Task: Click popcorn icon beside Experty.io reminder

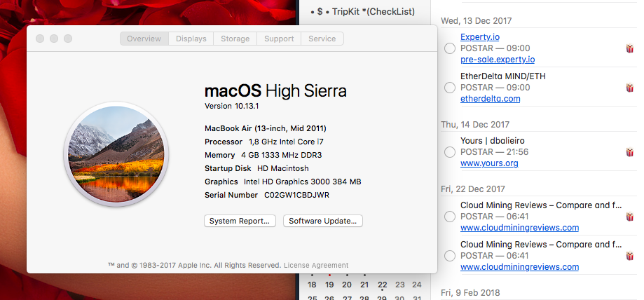Action: 629,48
